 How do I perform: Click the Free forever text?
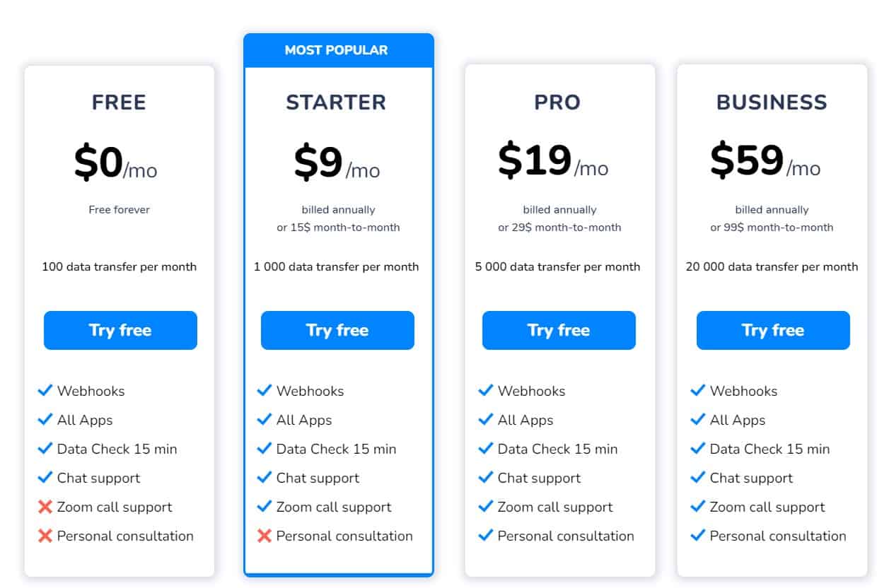119,209
